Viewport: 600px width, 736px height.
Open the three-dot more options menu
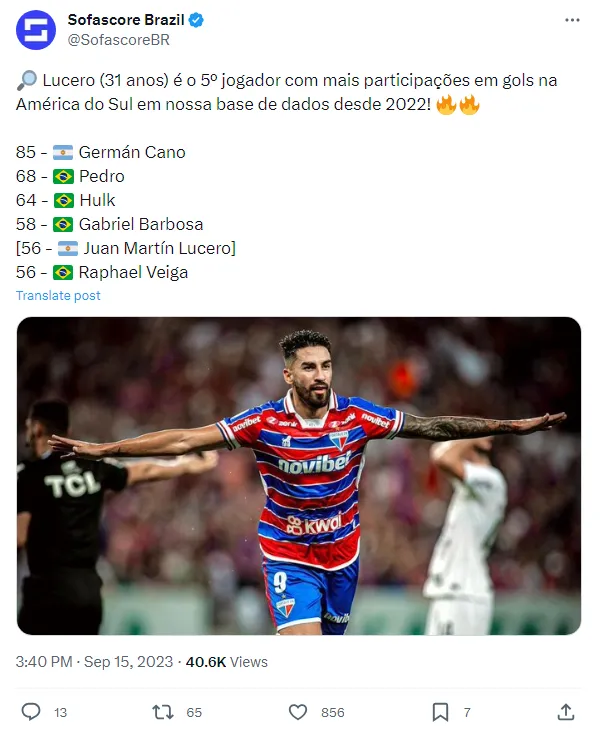(x=571, y=20)
